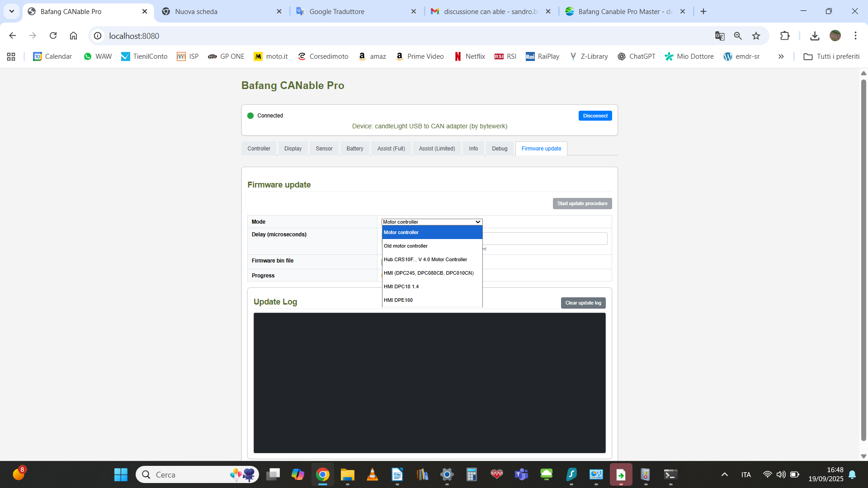Select the Battery tab
The image size is (868, 488).
point(355,149)
